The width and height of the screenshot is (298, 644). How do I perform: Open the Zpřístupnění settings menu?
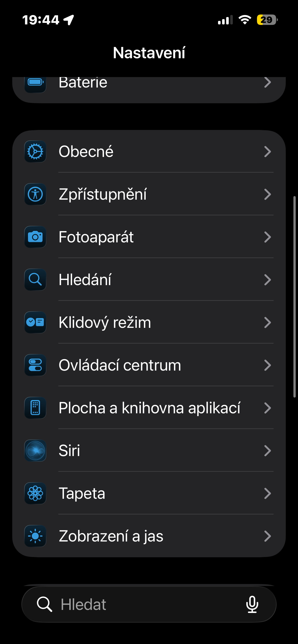click(102, 194)
